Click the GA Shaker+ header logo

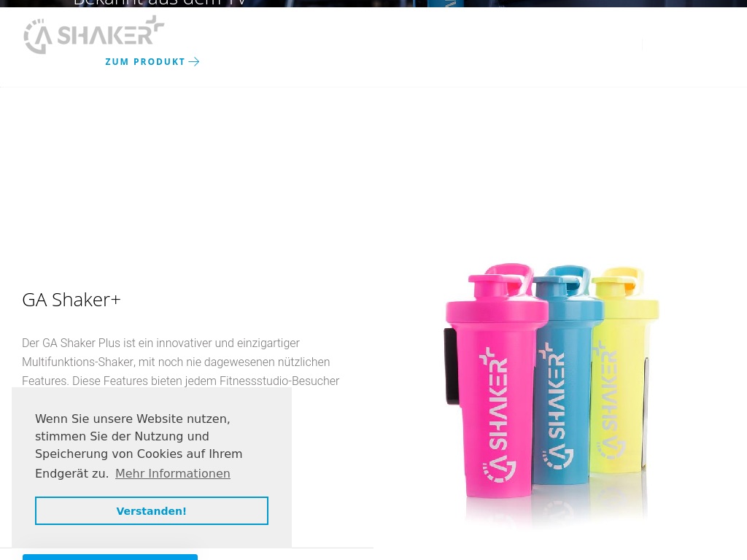(94, 34)
